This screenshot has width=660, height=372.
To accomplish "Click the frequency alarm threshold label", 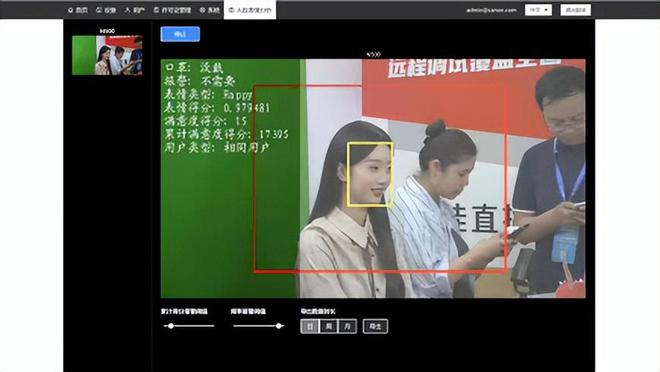I will [x=248, y=311].
